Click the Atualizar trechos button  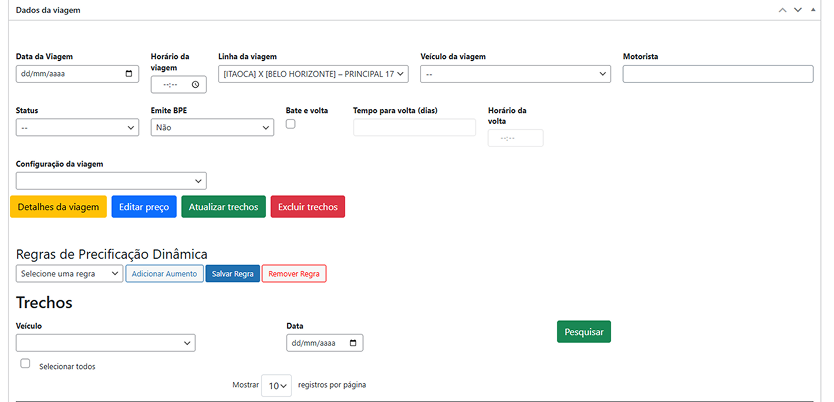223,207
